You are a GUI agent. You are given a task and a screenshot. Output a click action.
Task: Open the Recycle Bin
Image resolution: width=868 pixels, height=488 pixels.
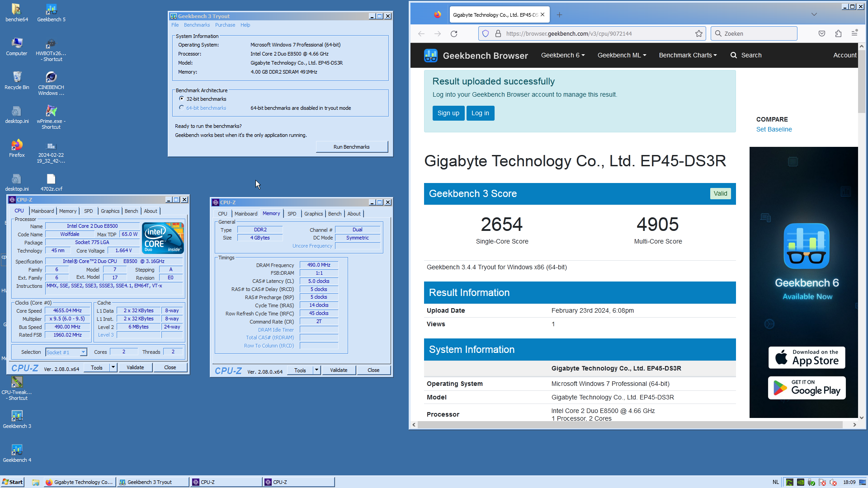(16, 80)
